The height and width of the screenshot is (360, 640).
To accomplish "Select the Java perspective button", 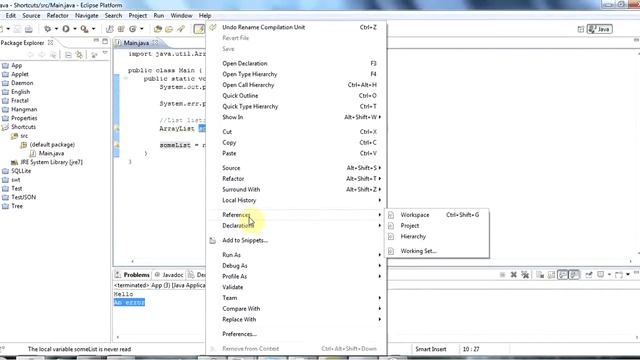I will (x=600, y=29).
